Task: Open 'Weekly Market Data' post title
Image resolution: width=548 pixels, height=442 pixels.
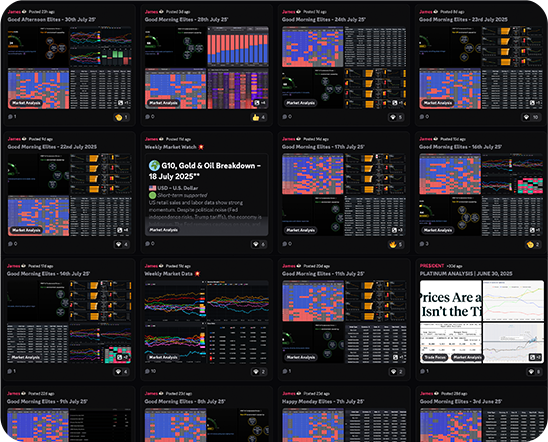Action: click(168, 274)
